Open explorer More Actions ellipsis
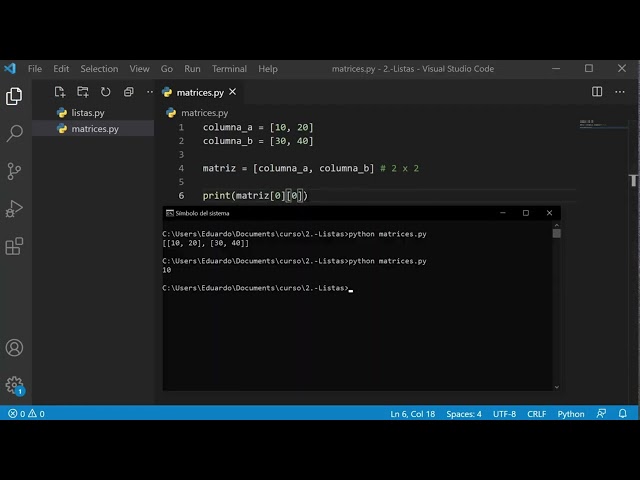This screenshot has height=480, width=640. pos(150,92)
